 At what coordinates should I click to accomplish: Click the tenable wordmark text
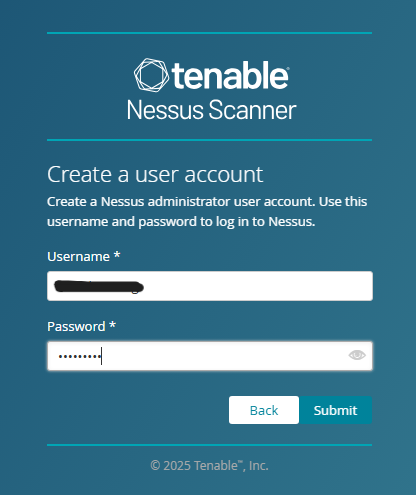coord(230,75)
